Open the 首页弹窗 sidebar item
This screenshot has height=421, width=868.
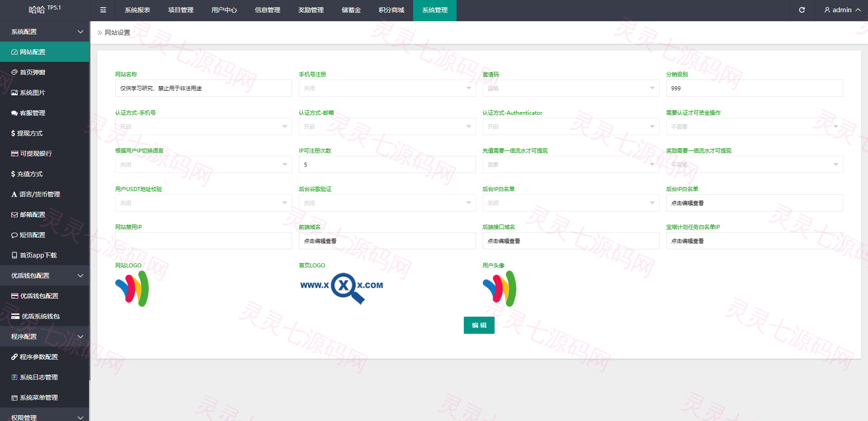[45, 72]
